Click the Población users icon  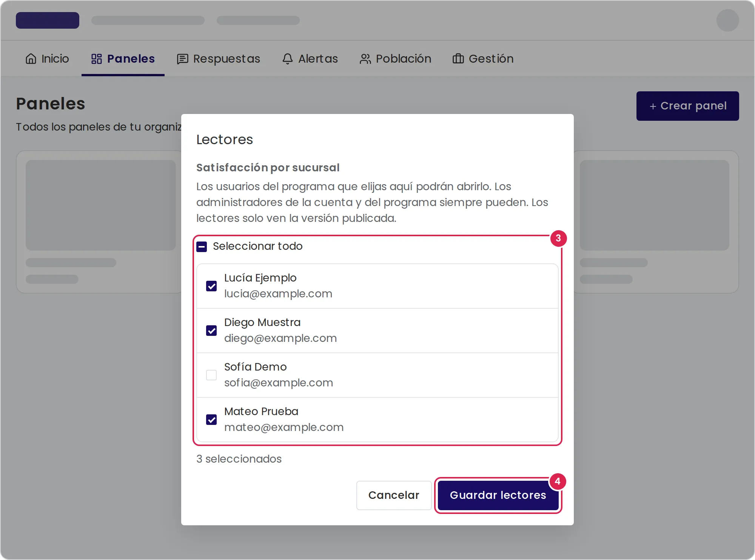365,59
